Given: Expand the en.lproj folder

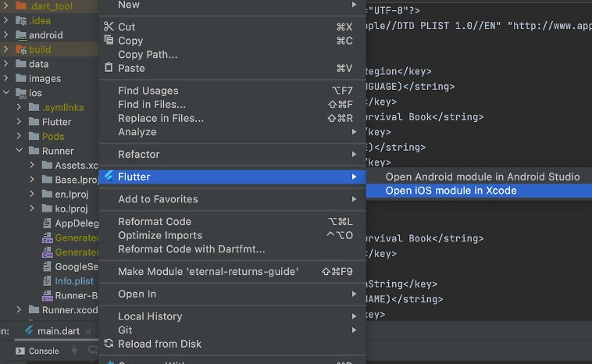Looking at the screenshot, I should tap(32, 194).
